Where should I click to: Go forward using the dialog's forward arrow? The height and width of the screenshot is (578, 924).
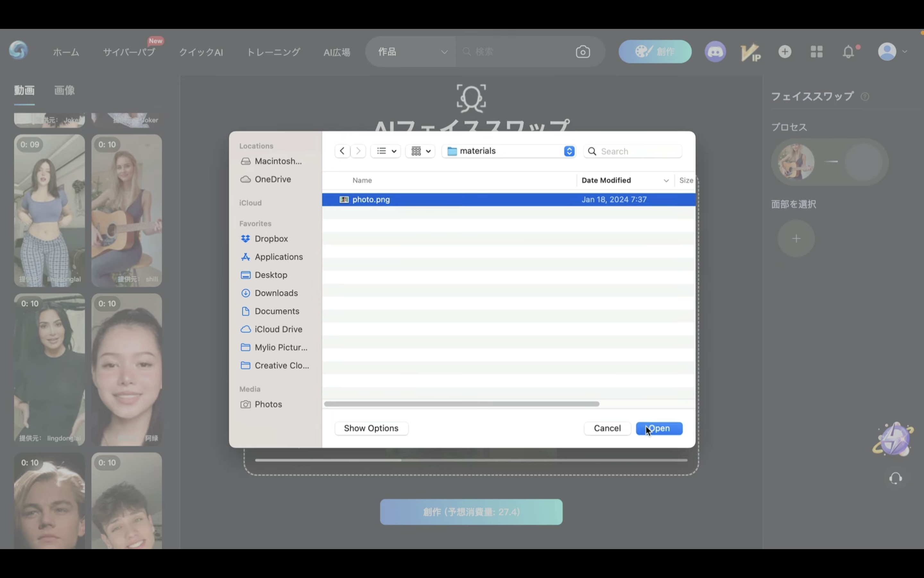point(358,151)
